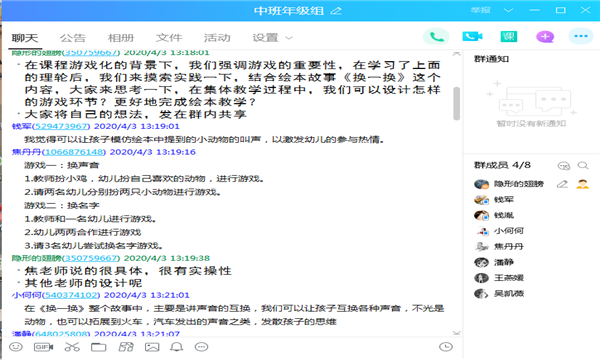Click the purple invite/add chat icon
The height and width of the screenshot is (360, 600).
click(x=545, y=37)
